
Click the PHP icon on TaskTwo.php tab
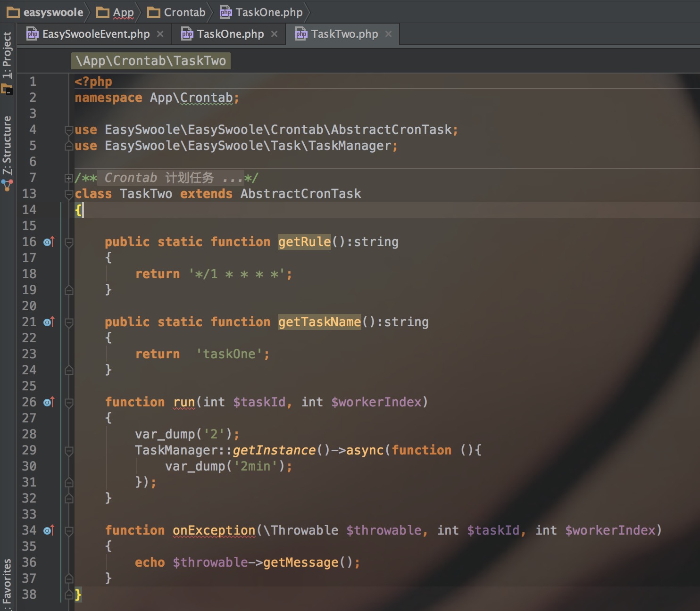coord(300,33)
